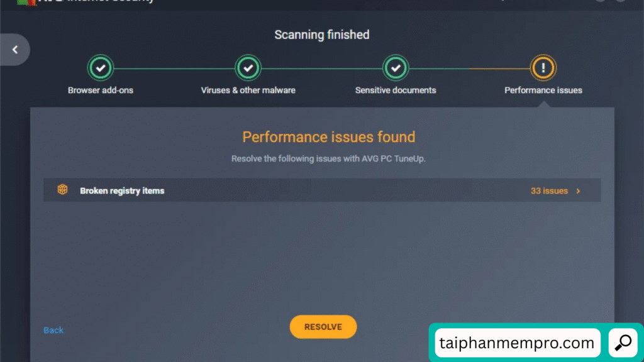Click the taiphanmempro.com search field
The image size is (644, 362).
pos(518,343)
